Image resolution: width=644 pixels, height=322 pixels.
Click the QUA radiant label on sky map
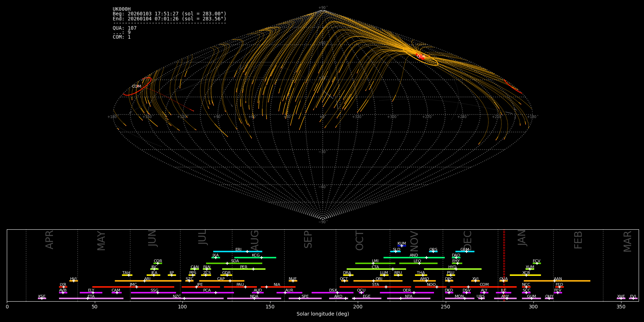(421, 57)
